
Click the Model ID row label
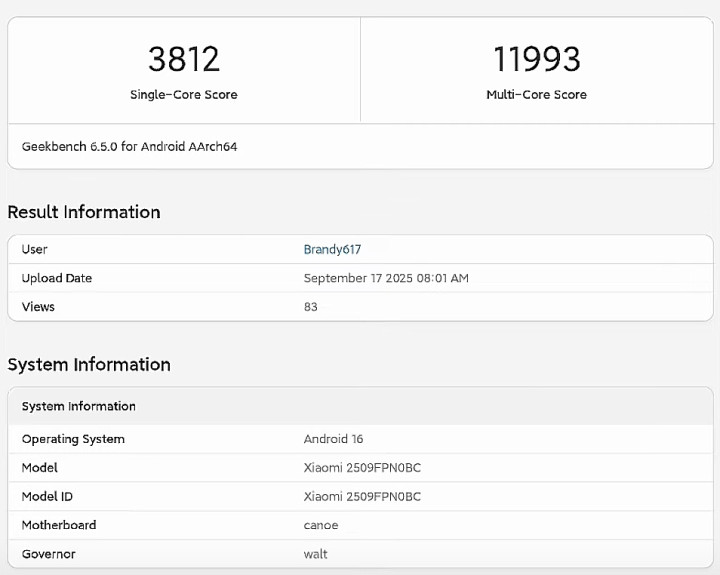pyautogui.click(x=47, y=497)
